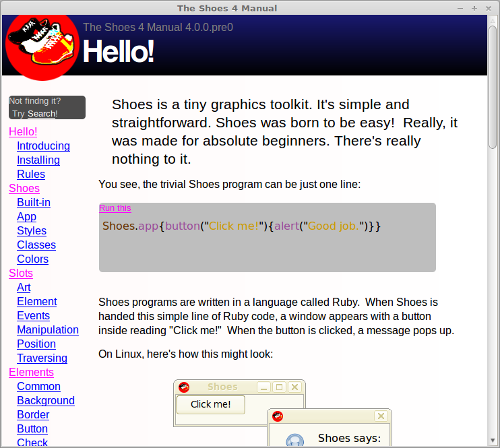The height and width of the screenshot is (448, 500).
Task: Go to the Styles page
Action: 32,230
